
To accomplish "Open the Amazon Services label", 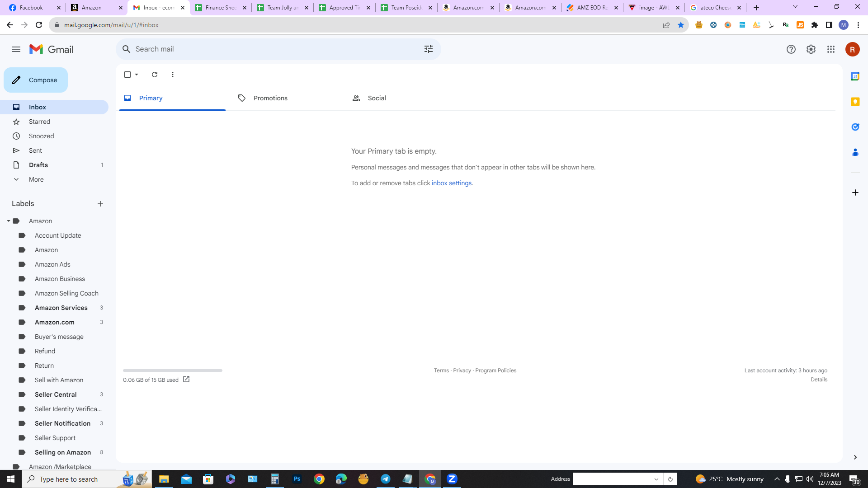I will coord(61,308).
